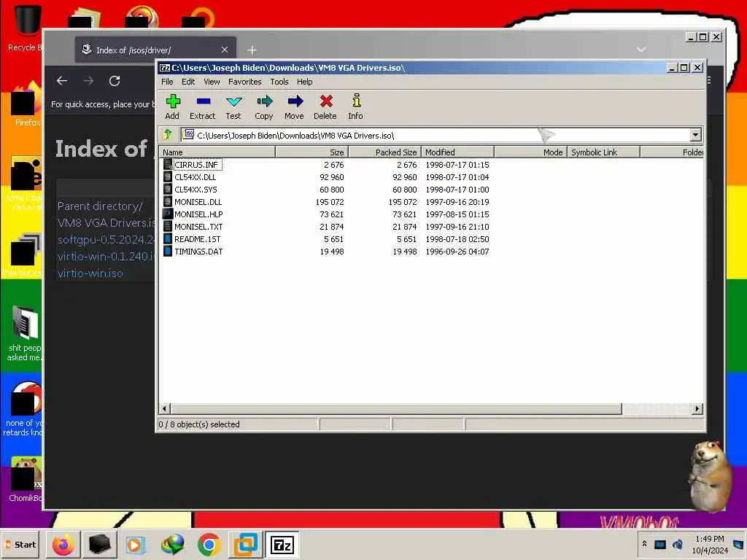
Task: Click the horizontal scrollbar thumb in file list
Action: click(x=396, y=408)
